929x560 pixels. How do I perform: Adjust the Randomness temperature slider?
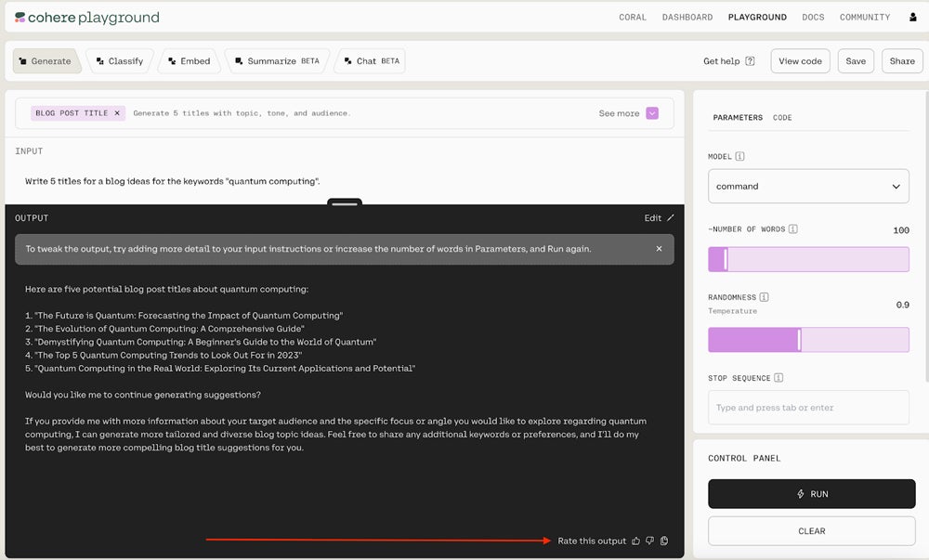799,340
